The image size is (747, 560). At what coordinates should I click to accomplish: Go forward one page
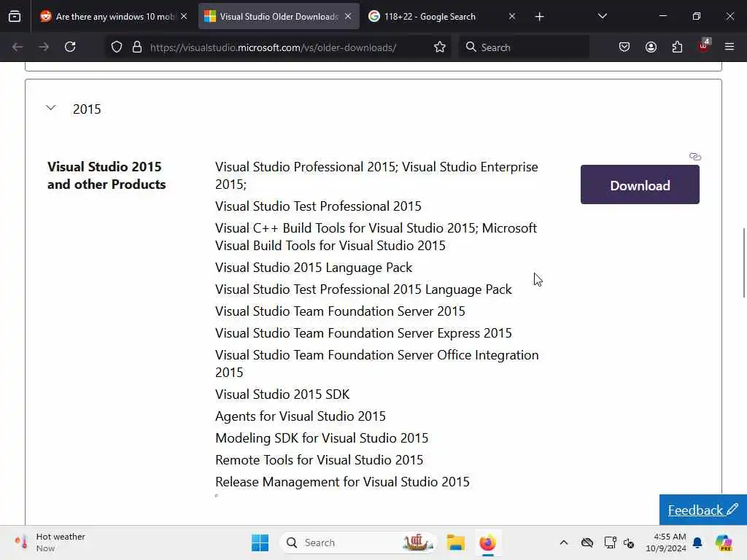pos(44,47)
